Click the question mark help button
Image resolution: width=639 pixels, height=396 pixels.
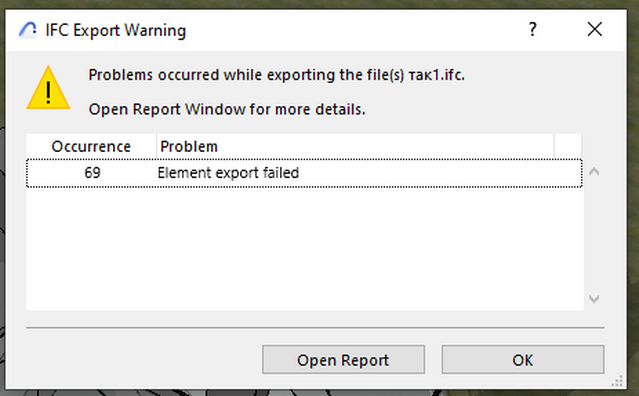532,29
